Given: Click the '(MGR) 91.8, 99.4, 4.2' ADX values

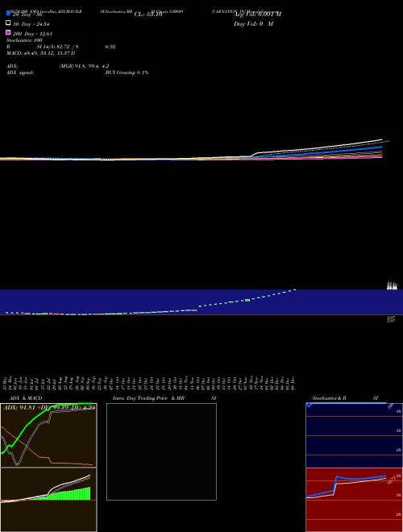Looking at the screenshot, I should click(84, 66).
